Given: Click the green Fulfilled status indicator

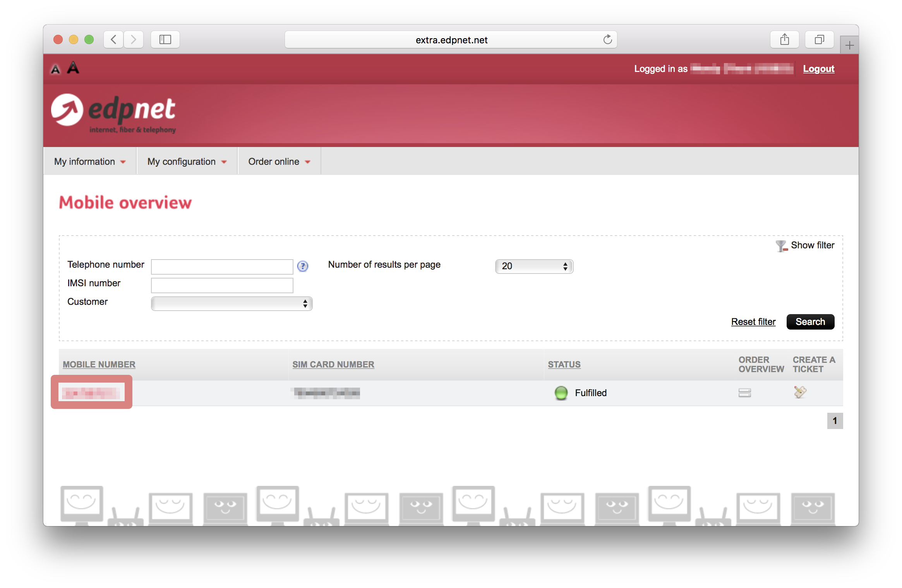Looking at the screenshot, I should 561,393.
